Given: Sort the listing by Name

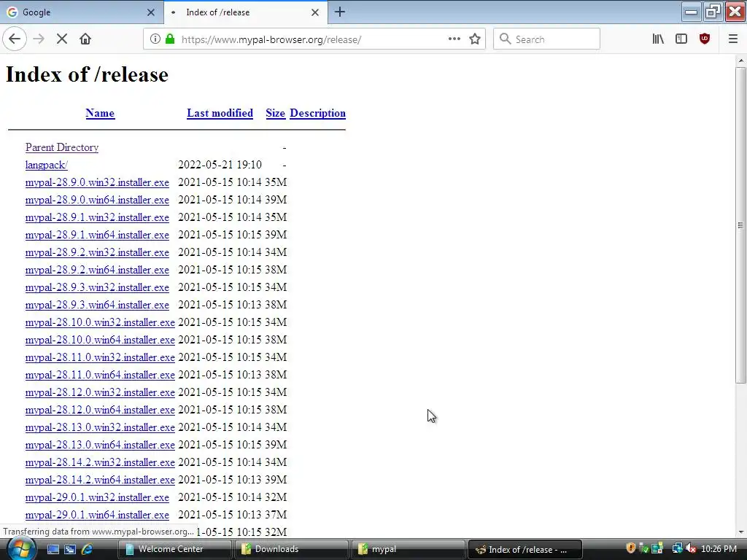Looking at the screenshot, I should click(100, 113).
